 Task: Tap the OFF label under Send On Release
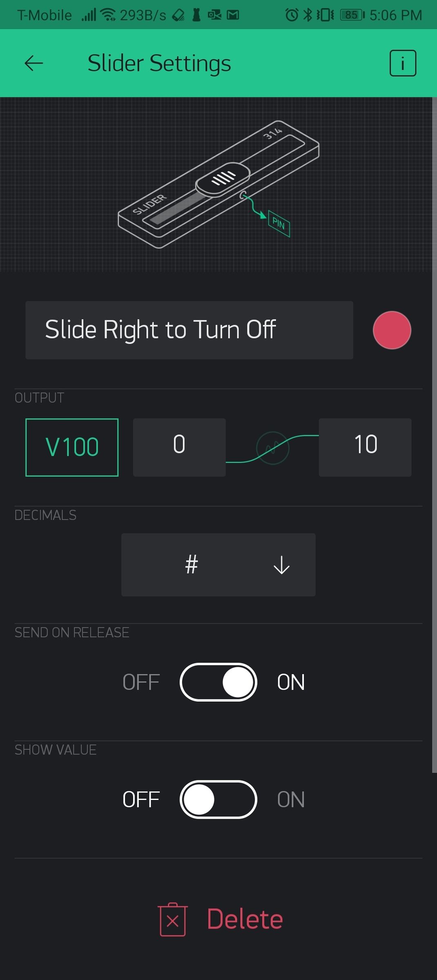coord(141,682)
